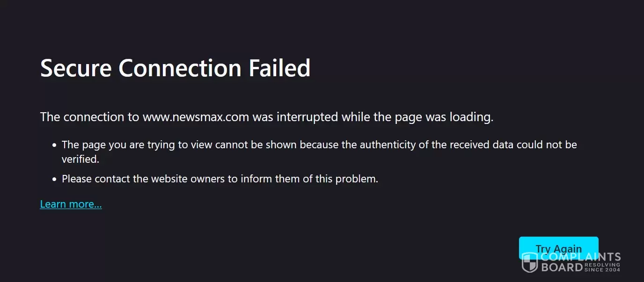Click the bullet about contacting website owners

click(x=220, y=178)
